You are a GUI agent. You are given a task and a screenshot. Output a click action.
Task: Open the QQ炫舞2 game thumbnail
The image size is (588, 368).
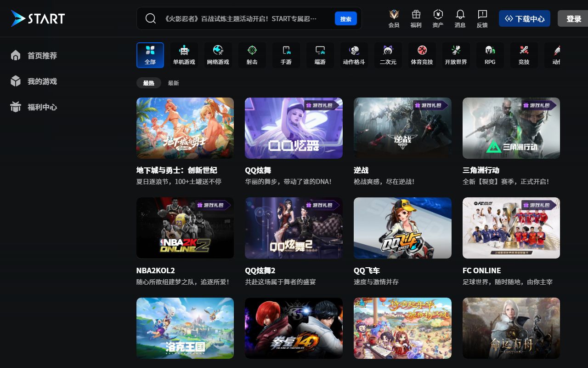point(294,228)
